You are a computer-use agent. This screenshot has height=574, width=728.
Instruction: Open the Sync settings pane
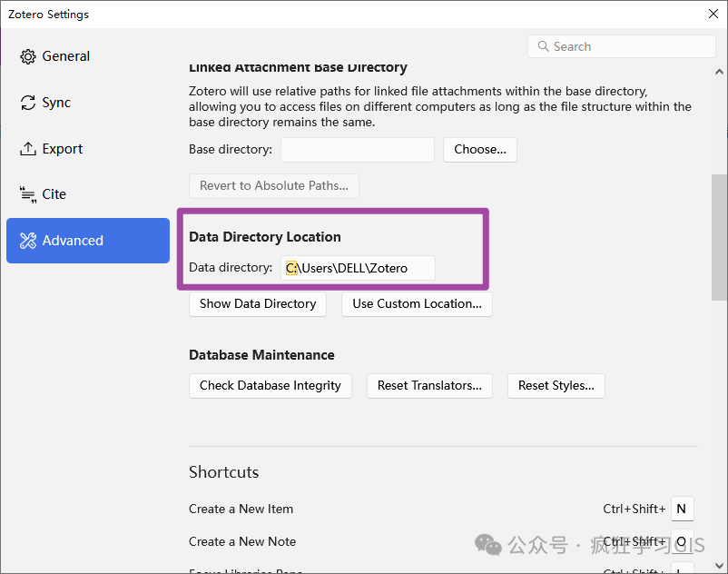pos(88,102)
